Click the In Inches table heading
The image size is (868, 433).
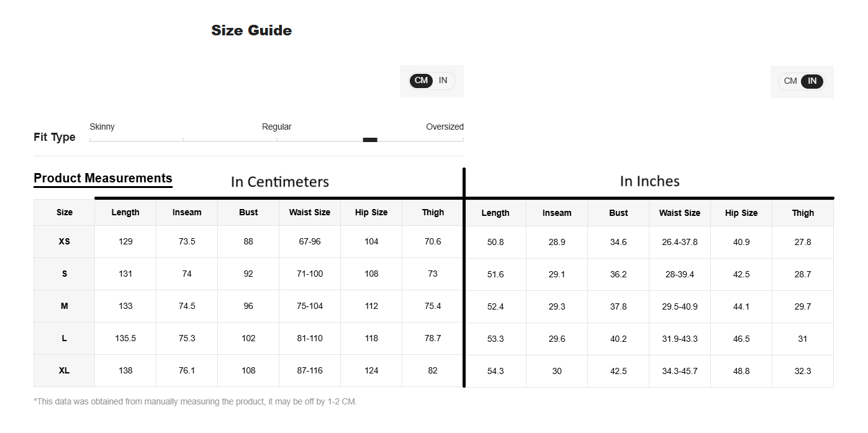(649, 181)
